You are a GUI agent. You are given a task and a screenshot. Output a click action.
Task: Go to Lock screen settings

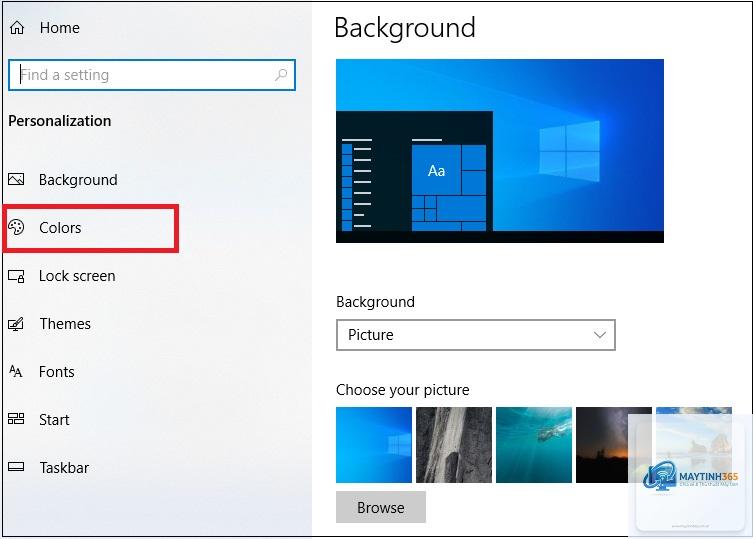77,276
